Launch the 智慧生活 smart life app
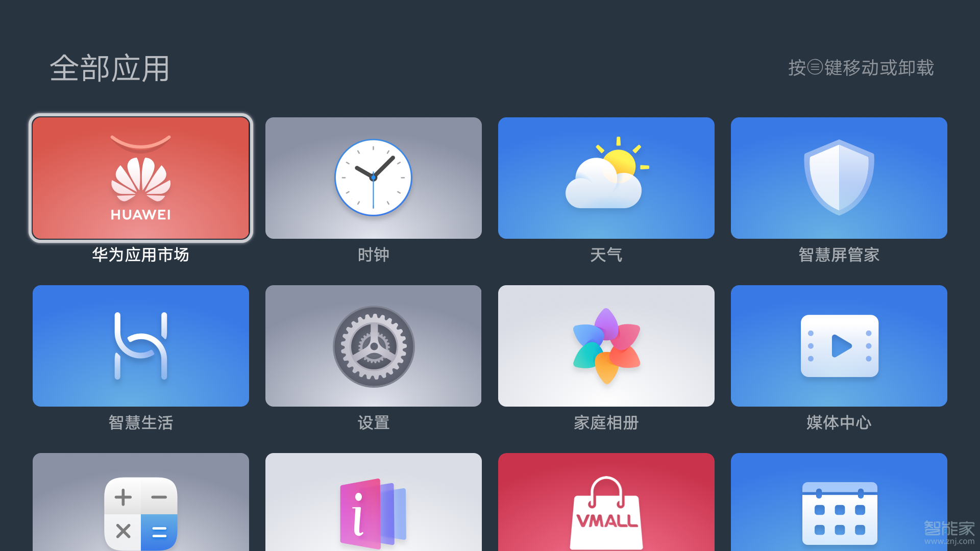The image size is (980, 551). (141, 346)
